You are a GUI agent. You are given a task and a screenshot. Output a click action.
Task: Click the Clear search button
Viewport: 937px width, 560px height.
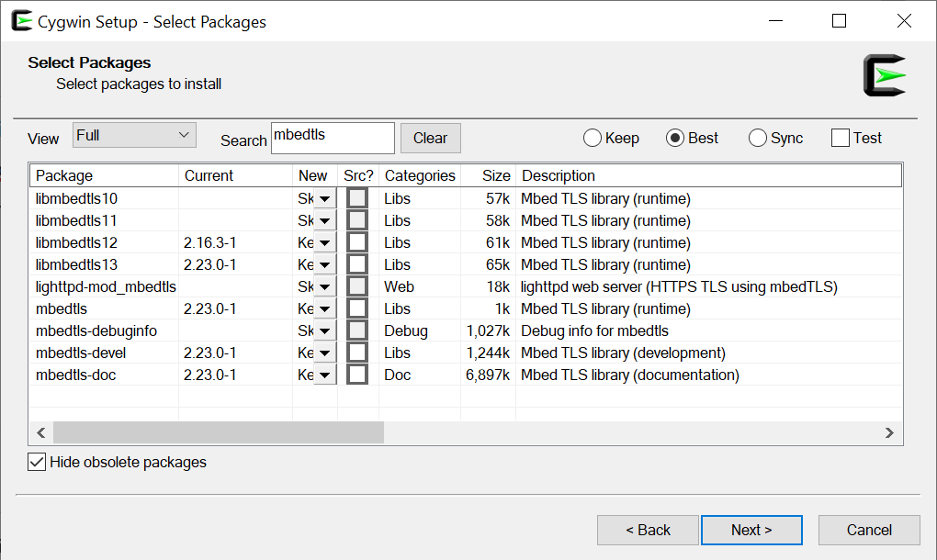point(430,138)
